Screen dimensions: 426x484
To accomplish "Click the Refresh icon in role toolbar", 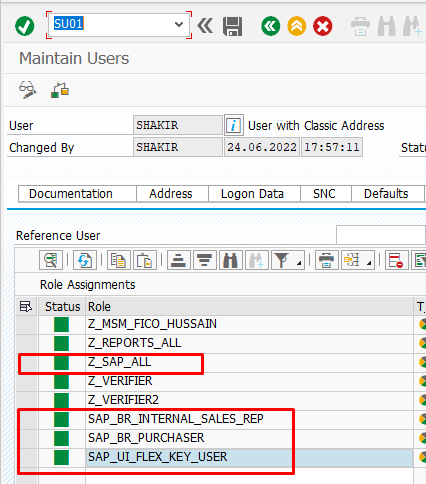I will click(85, 260).
